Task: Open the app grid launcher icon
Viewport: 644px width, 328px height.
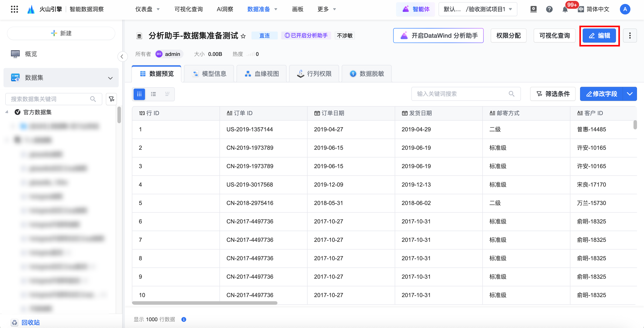Action: [14, 9]
